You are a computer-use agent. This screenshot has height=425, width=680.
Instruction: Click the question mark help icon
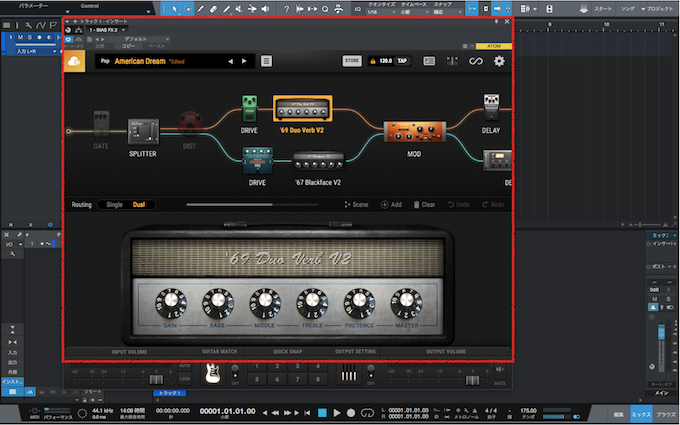(x=286, y=8)
